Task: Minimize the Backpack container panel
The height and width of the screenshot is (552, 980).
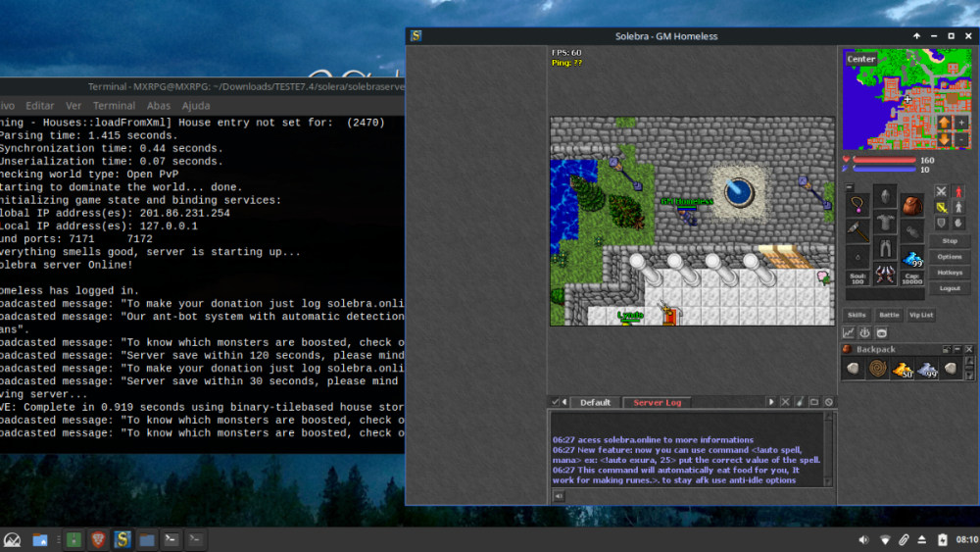Action: [x=957, y=350]
